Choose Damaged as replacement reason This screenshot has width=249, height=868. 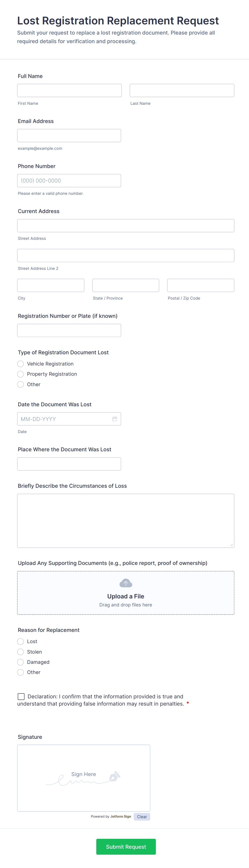click(x=21, y=662)
